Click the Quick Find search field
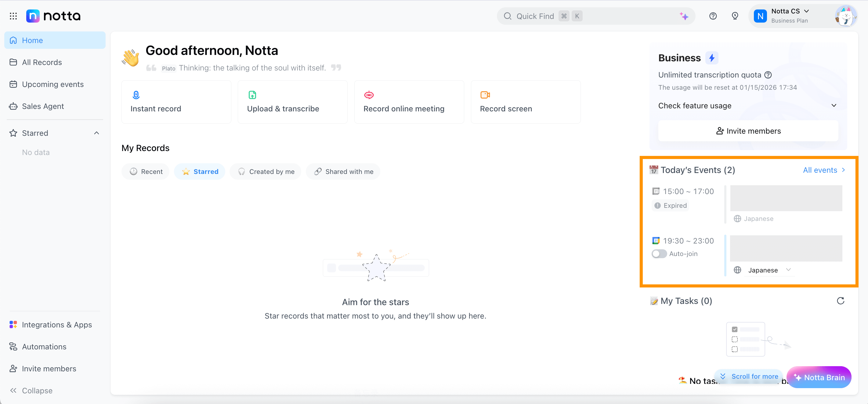 pyautogui.click(x=595, y=16)
